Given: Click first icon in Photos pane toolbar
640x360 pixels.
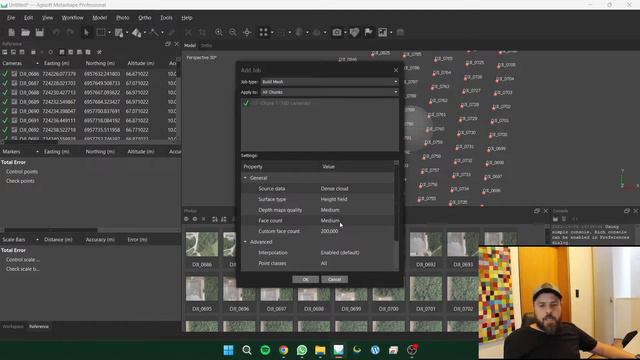Looking at the screenshot, I should (x=187, y=219).
